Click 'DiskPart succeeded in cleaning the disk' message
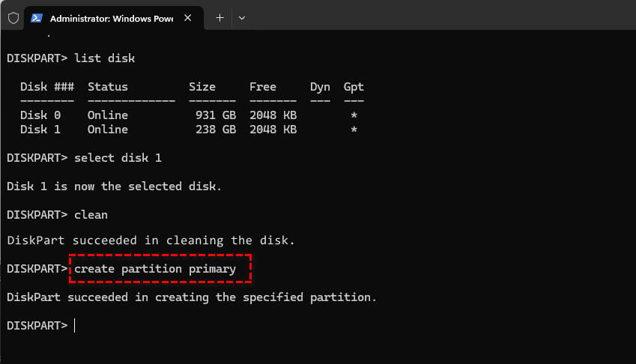The height and width of the screenshot is (364, 636). click(151, 240)
